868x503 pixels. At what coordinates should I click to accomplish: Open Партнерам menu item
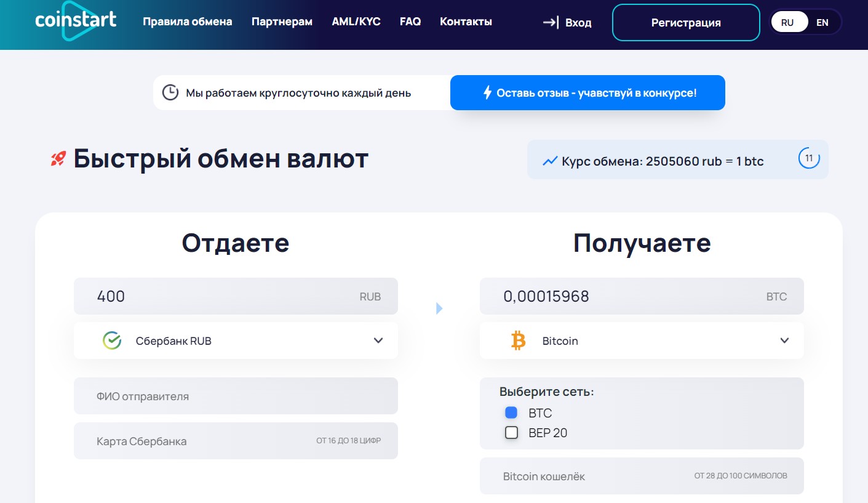(282, 22)
